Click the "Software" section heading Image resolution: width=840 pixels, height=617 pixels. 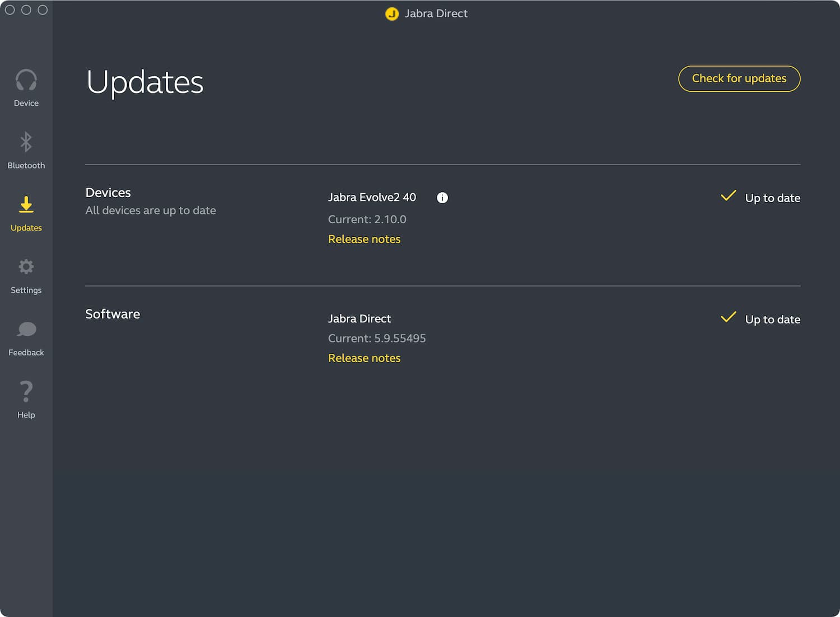(113, 314)
